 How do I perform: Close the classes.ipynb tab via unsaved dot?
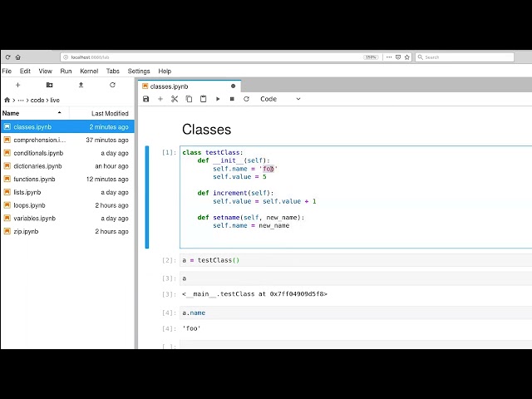tap(233, 86)
